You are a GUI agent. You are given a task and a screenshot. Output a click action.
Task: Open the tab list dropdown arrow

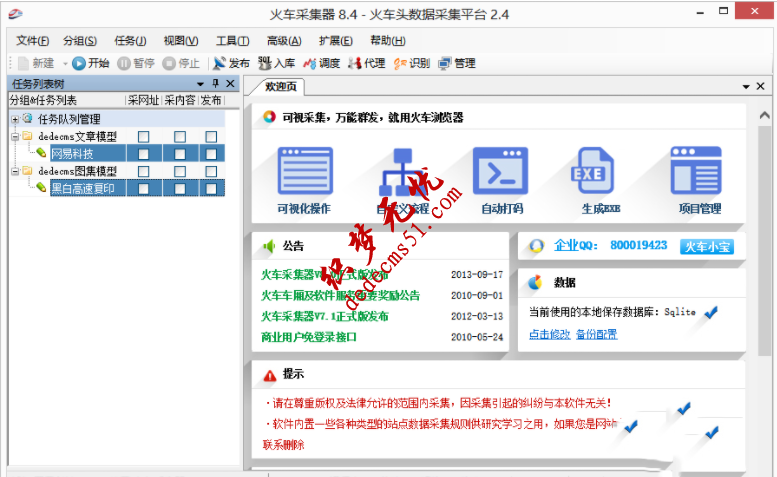tap(746, 87)
